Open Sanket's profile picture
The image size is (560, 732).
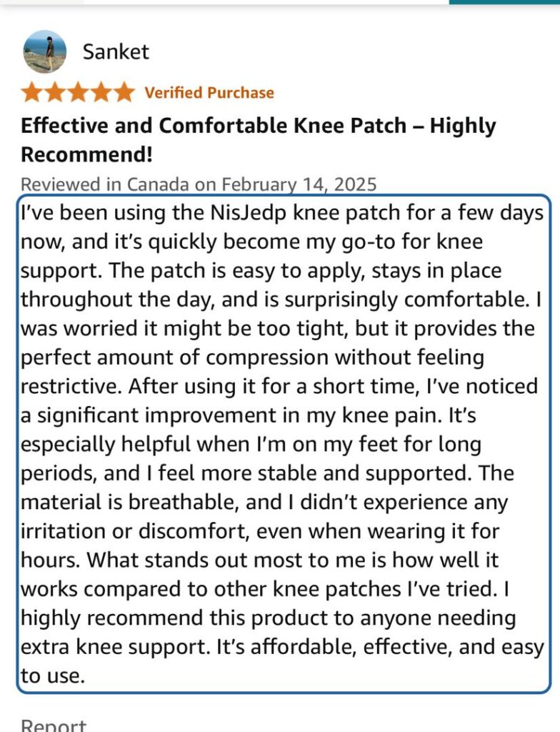click(x=45, y=51)
